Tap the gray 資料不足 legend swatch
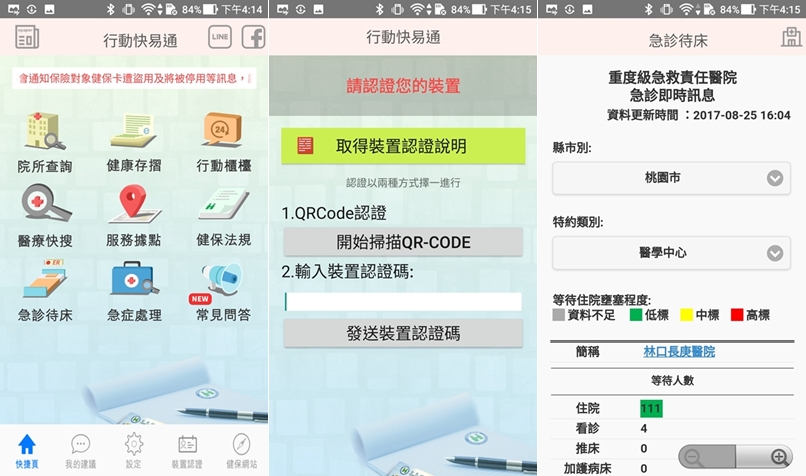 (x=559, y=315)
